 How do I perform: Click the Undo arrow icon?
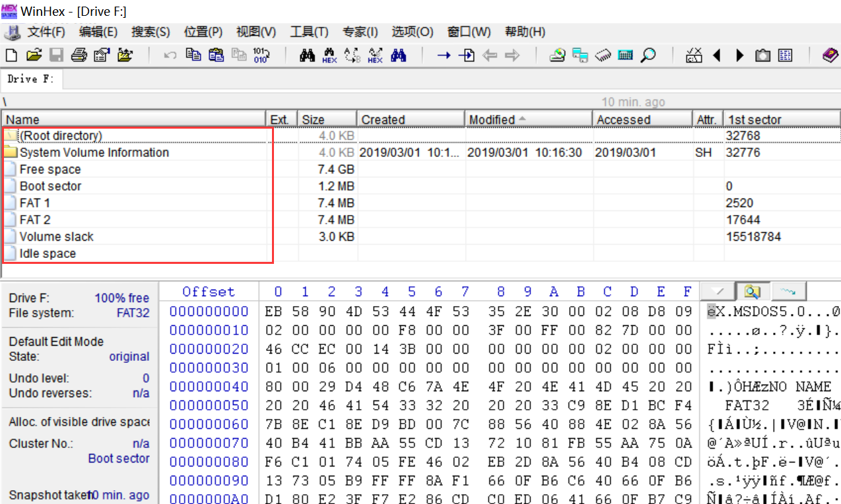point(170,55)
